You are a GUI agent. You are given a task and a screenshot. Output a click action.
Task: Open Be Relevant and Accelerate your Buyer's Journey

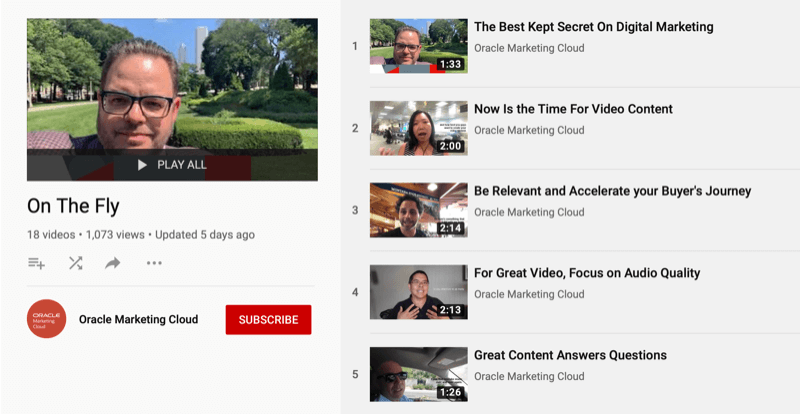(x=612, y=191)
